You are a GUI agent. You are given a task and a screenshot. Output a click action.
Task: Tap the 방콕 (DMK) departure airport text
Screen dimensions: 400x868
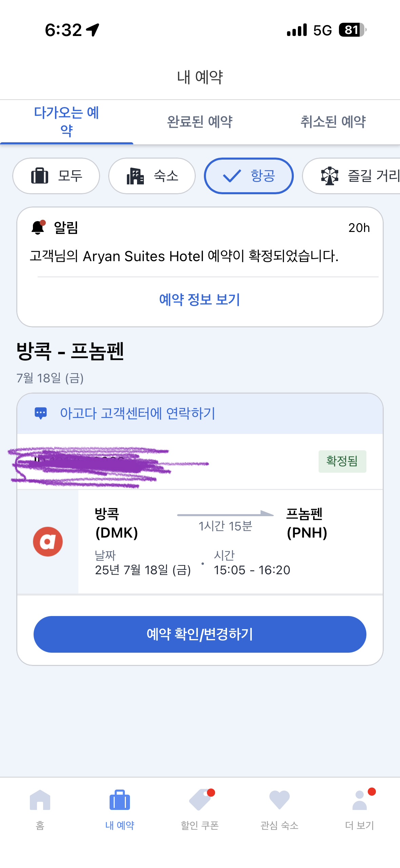point(116,523)
